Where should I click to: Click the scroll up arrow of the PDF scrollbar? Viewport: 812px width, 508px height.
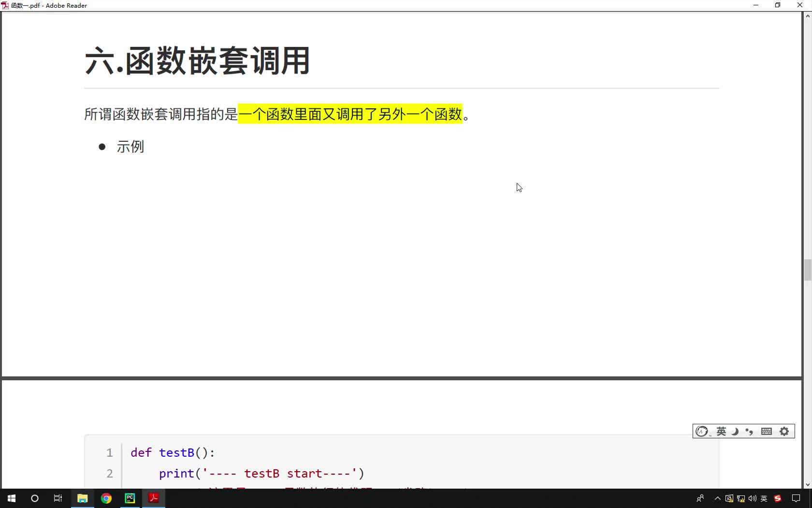click(808, 16)
